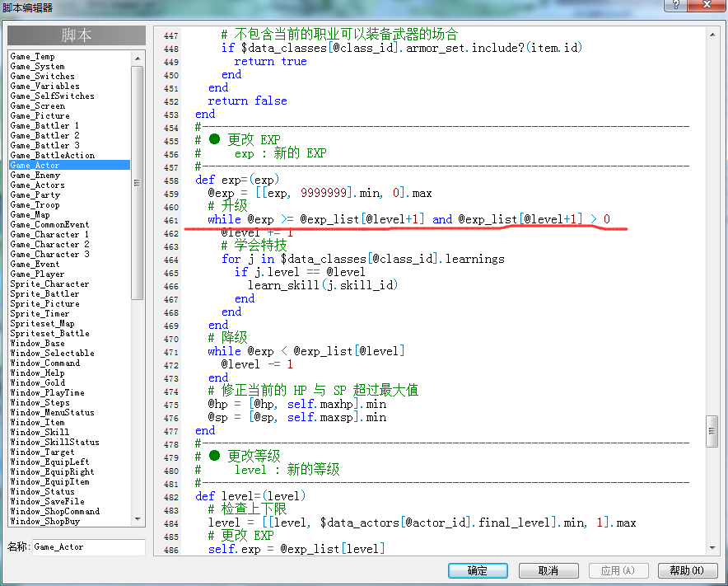Select Game_SelfSwitches script
Viewport: 728px width, 586px height.
click(x=53, y=96)
